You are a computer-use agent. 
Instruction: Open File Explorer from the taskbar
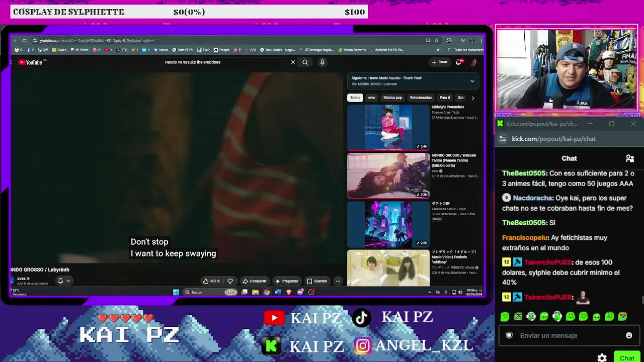coord(255,292)
